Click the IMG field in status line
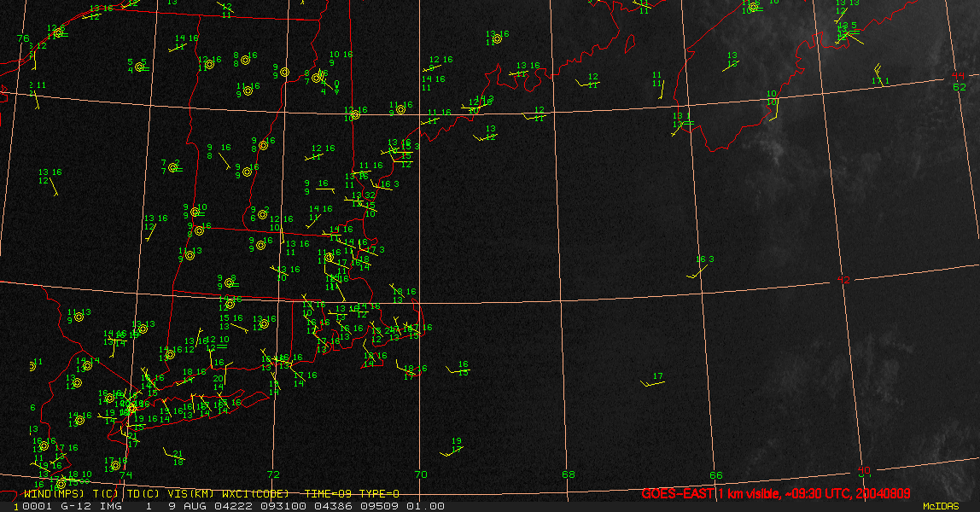This screenshot has height=512, width=980. [111, 506]
